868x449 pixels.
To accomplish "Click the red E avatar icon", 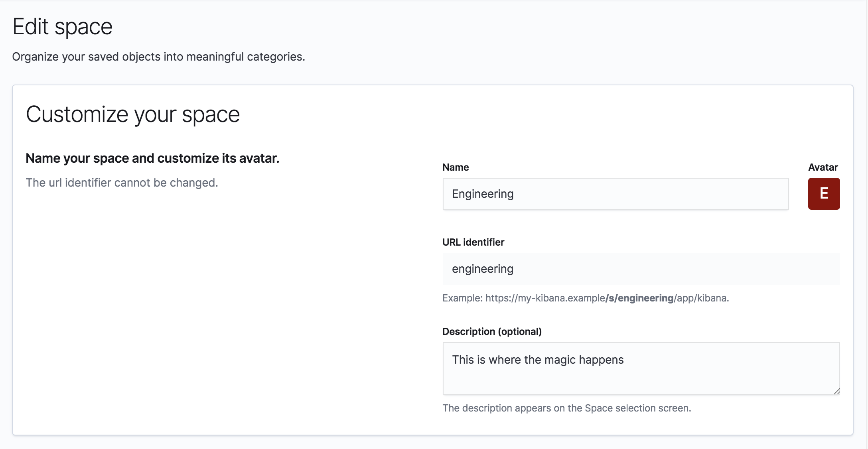I will pyautogui.click(x=824, y=194).
